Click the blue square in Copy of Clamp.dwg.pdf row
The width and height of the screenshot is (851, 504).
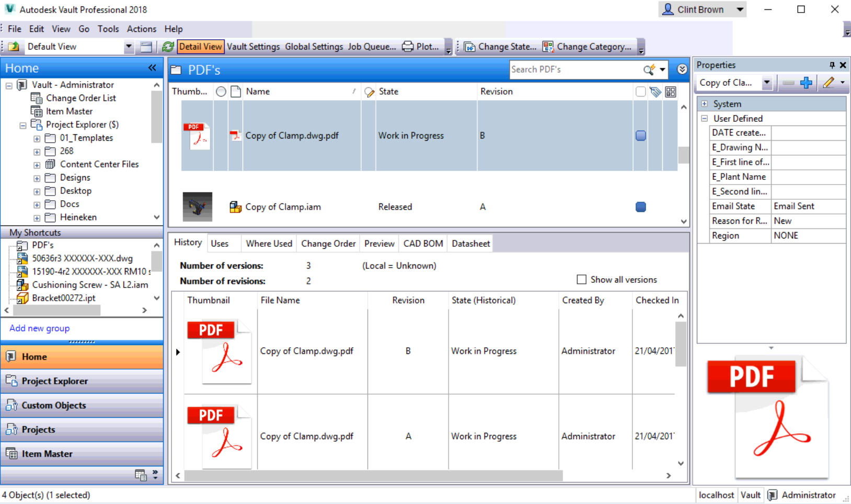[641, 136]
